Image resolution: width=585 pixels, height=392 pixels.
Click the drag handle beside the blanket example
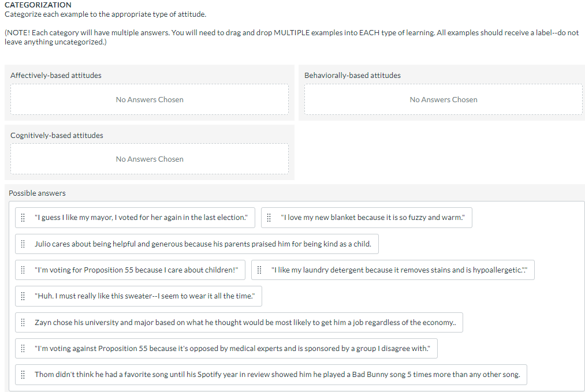[x=269, y=217]
